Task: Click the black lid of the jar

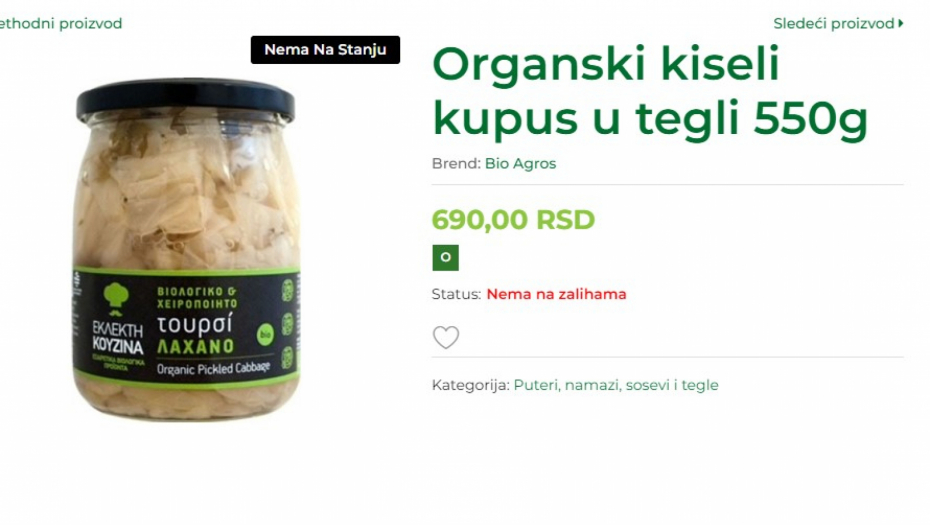Action: coord(186,100)
